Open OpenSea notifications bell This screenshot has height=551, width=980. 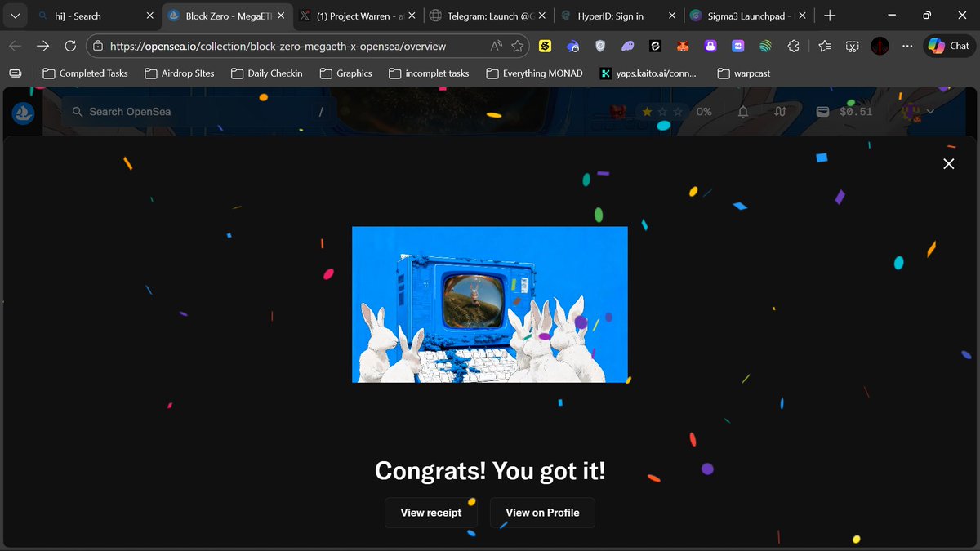click(x=743, y=112)
